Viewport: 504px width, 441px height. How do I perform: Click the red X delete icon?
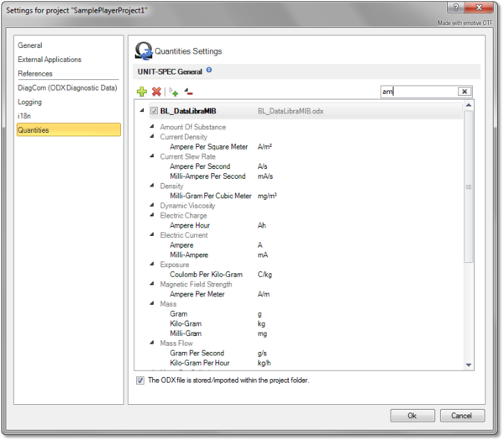[x=156, y=91]
